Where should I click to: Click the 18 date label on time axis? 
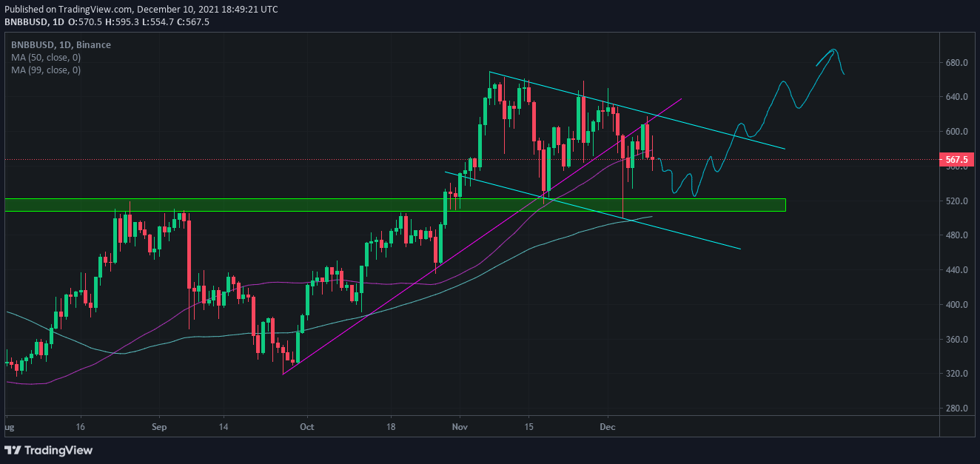pyautogui.click(x=392, y=427)
